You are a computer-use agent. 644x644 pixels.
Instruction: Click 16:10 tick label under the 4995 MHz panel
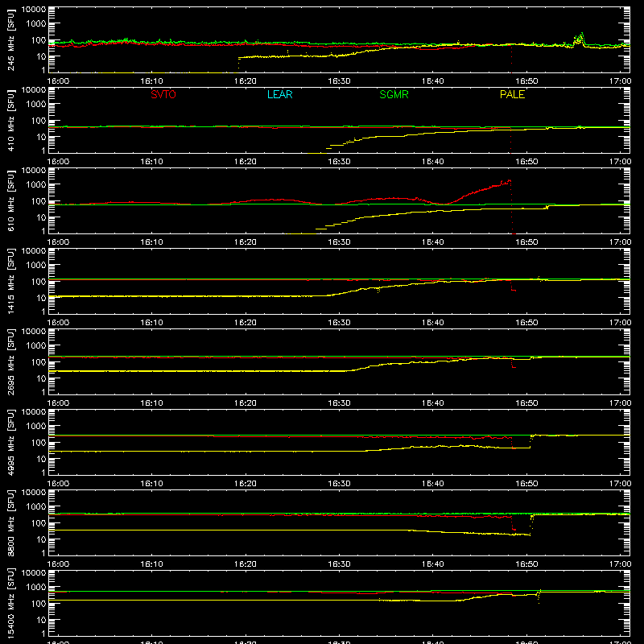click(151, 484)
